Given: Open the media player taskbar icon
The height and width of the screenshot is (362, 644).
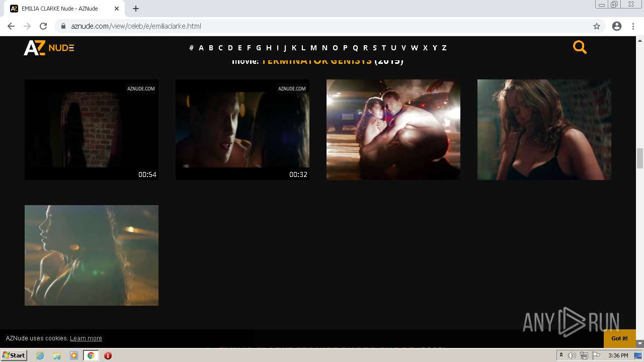Looking at the screenshot, I should coord(73,355).
